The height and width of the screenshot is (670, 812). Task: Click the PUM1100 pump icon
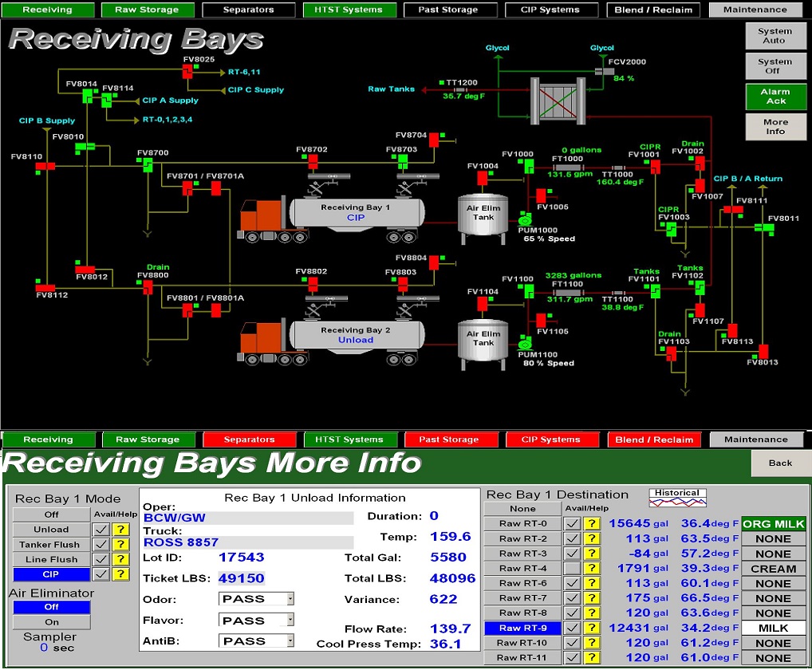(x=525, y=343)
